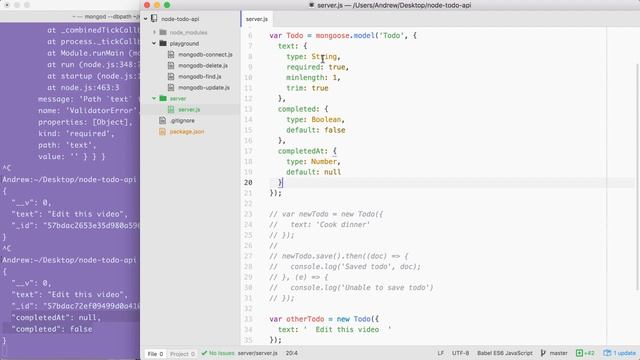Click 'Number' on line 18
Image resolution: width=640 pixels, height=360 pixels.
coord(324,162)
